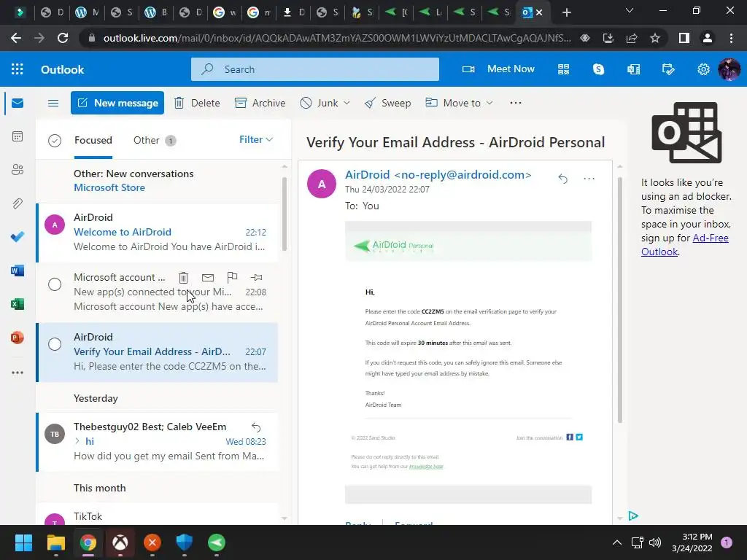The image size is (747, 560).
Task: Mark Microsoft account message as unread
Action: pos(208,277)
